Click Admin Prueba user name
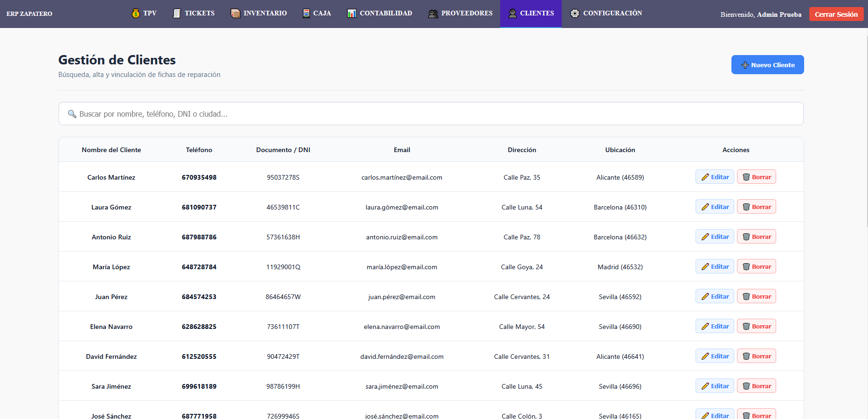This screenshot has height=419, width=868. click(x=779, y=14)
